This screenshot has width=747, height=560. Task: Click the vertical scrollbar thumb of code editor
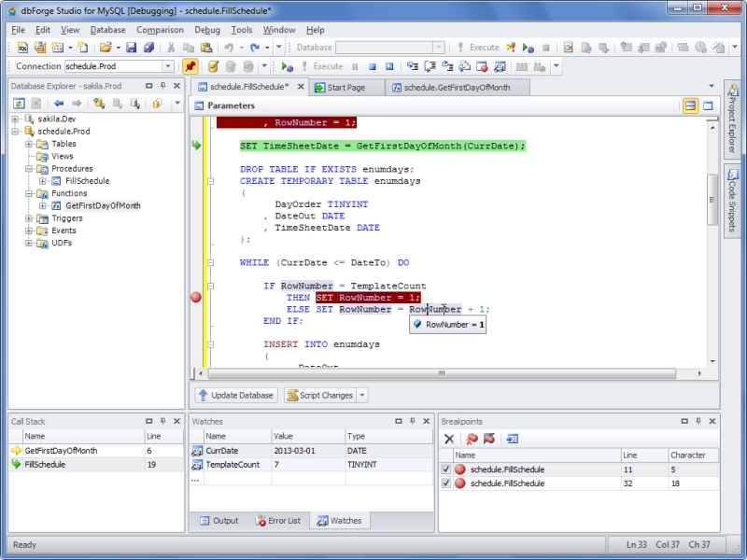coord(712,200)
